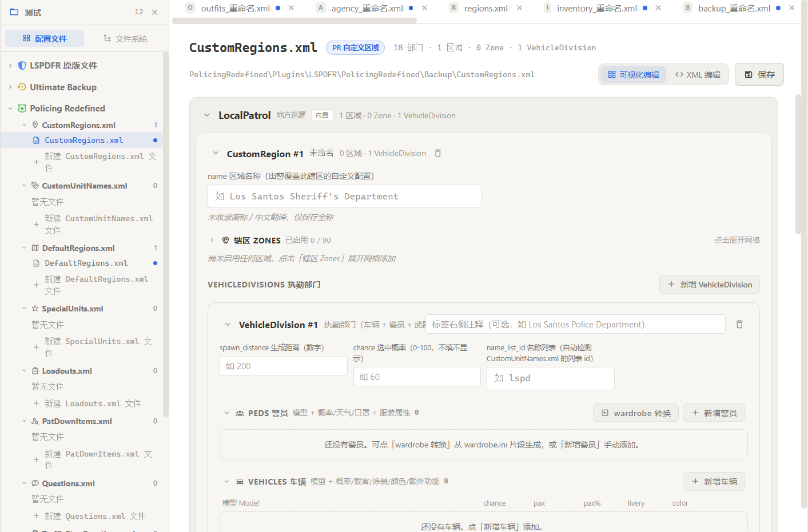Viewport: 808px width, 532px height.
Task: Click the Policing Redefined badge icon
Action: (22, 109)
